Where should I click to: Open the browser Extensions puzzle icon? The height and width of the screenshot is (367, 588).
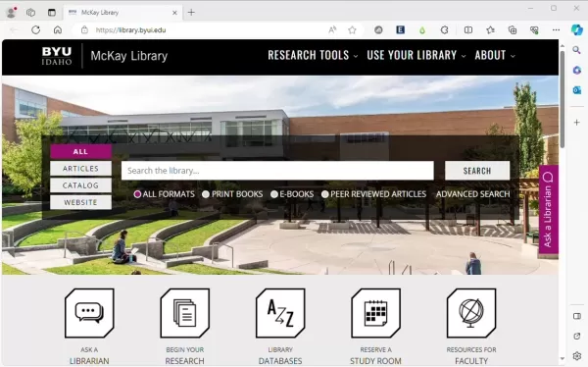444,30
